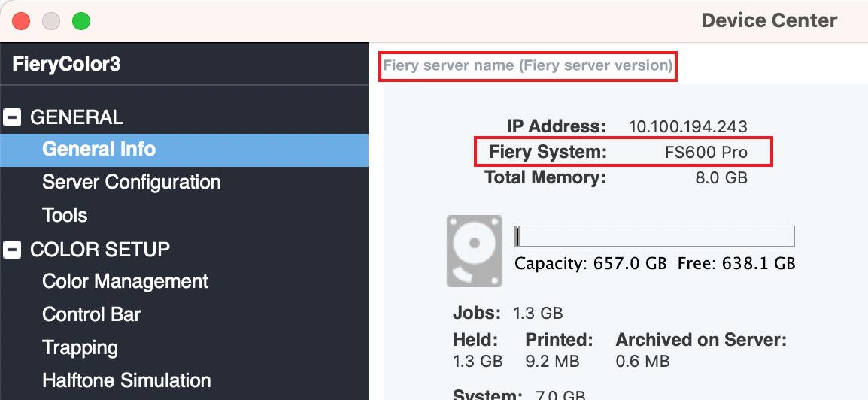Select Trapping in Color Setup
The height and width of the screenshot is (400, 868).
click(80, 347)
